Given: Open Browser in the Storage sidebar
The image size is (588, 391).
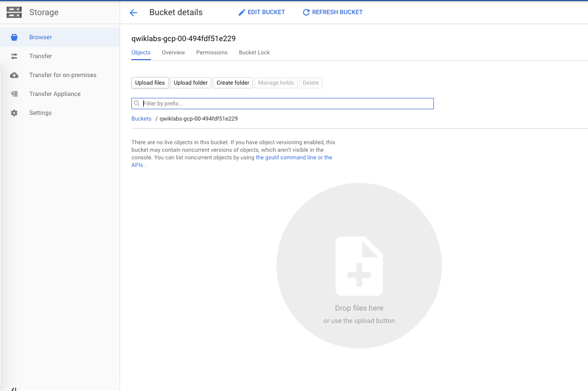Looking at the screenshot, I should click(x=60, y=37).
